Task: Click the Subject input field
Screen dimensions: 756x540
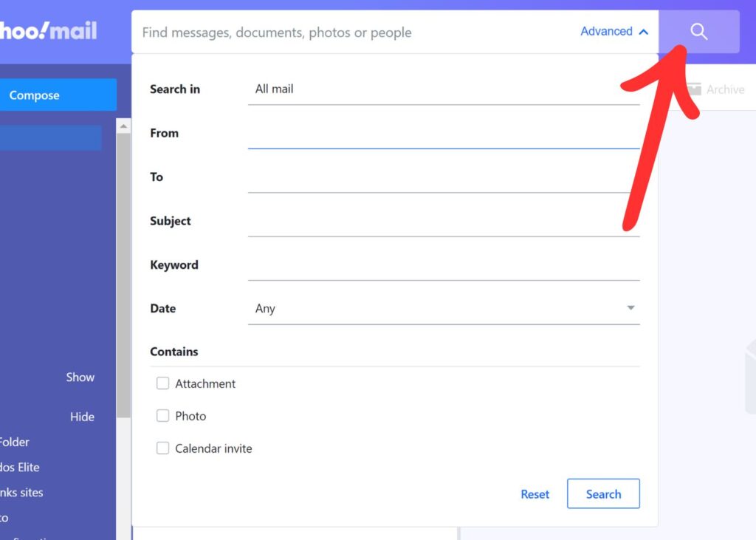Action: point(444,221)
